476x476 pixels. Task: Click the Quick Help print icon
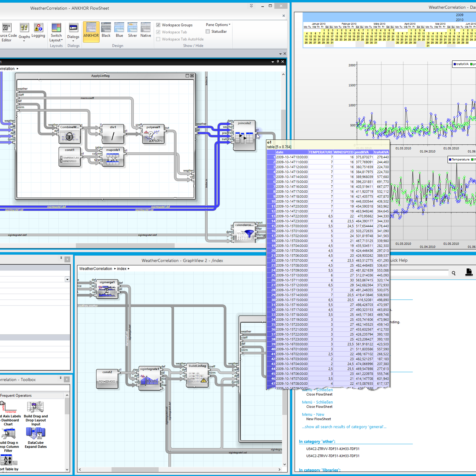pyautogui.click(x=469, y=272)
